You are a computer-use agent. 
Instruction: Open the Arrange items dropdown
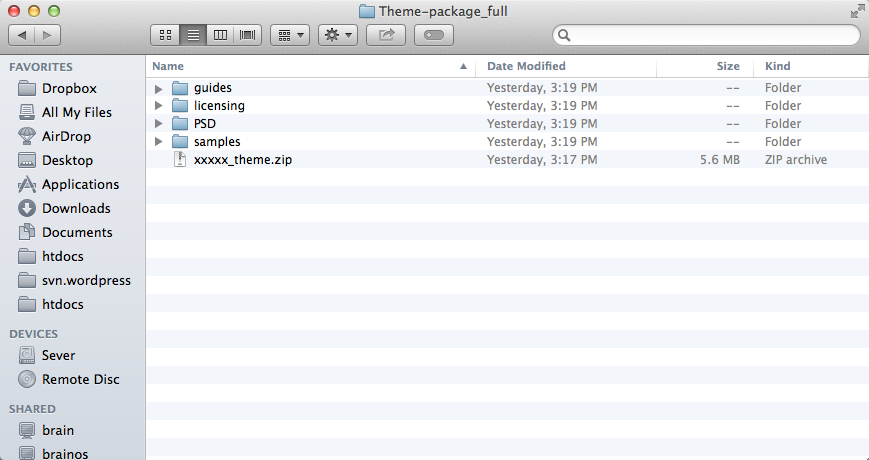289,35
